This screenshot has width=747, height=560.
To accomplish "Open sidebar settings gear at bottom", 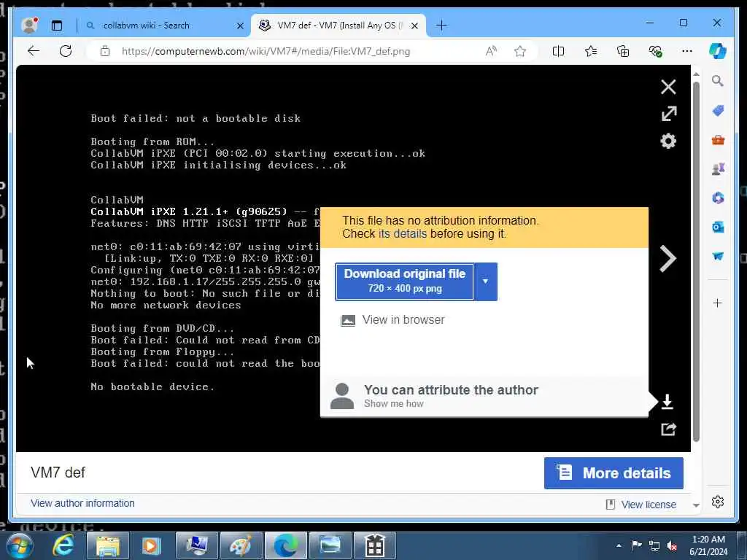I will [x=718, y=502].
